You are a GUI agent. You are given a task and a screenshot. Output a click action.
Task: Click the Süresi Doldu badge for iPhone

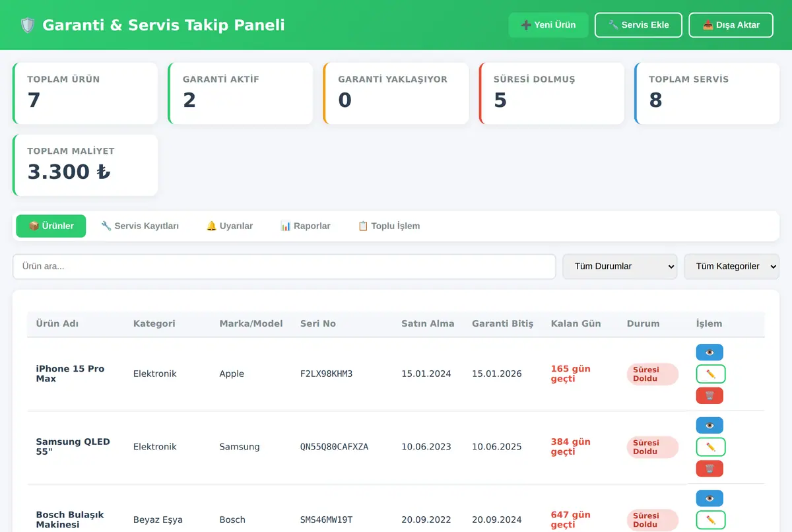pyautogui.click(x=653, y=374)
